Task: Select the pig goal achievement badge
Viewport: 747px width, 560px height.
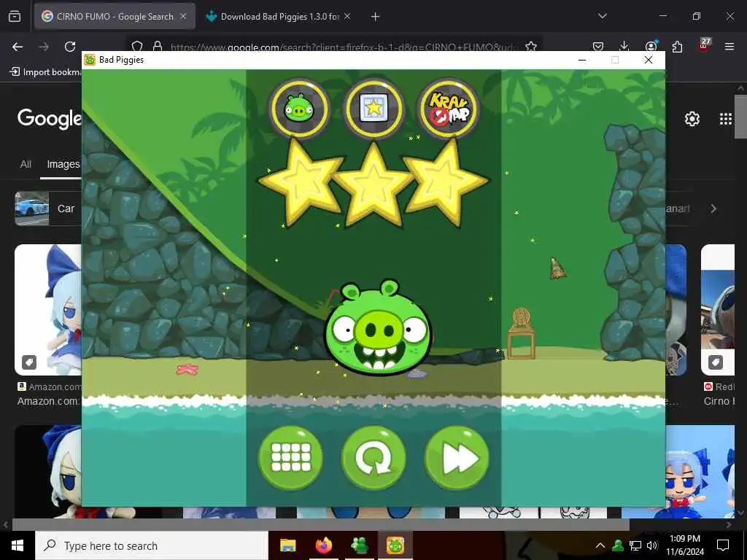Action: pyautogui.click(x=298, y=108)
